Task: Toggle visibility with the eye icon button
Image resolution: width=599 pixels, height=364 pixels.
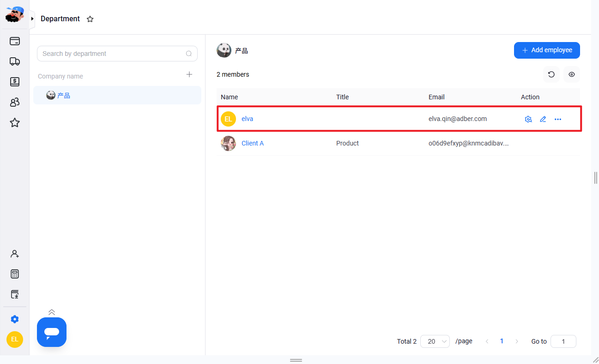Action: tap(572, 74)
